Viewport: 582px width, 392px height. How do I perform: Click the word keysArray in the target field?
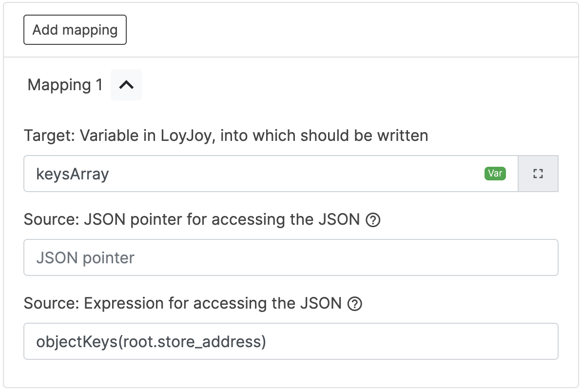click(x=73, y=174)
